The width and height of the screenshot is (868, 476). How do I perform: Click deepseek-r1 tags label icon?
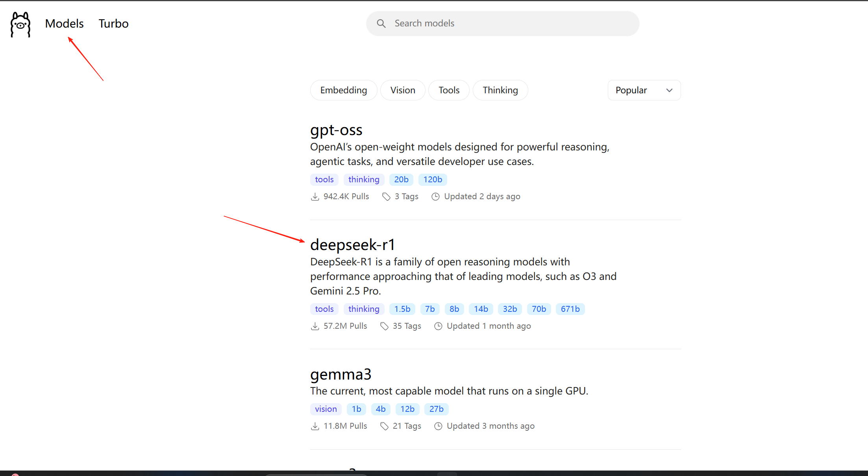(384, 326)
